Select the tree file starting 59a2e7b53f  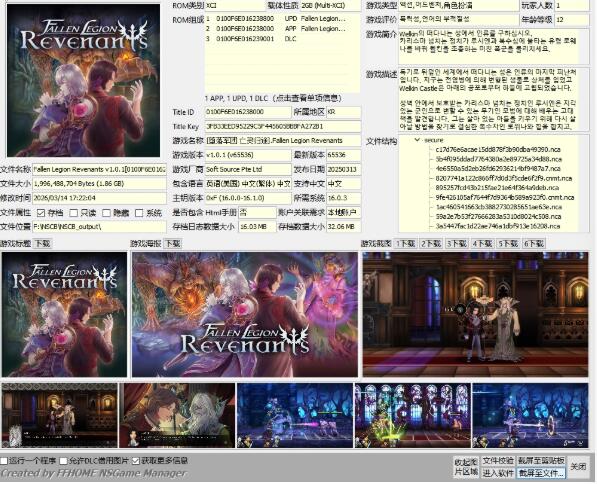(x=498, y=216)
